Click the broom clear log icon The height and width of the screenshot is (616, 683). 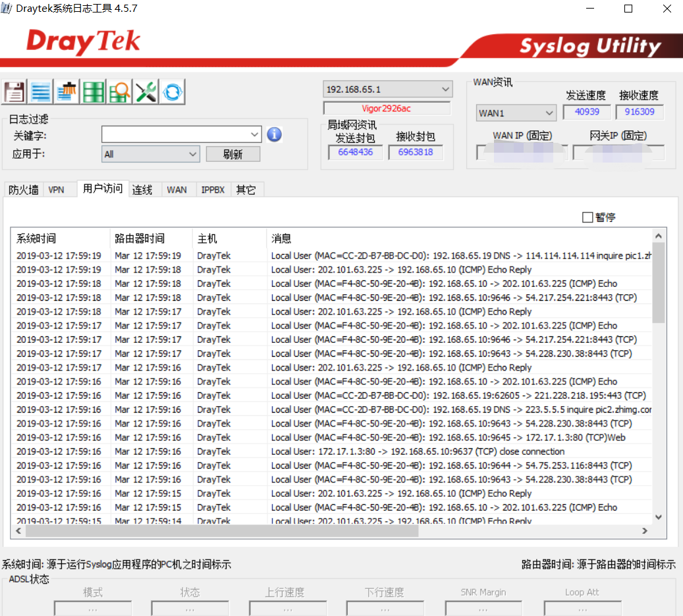click(x=67, y=92)
